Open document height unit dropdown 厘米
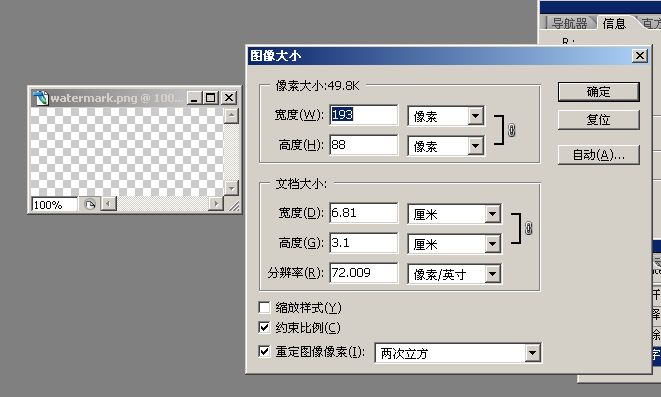The height and width of the screenshot is (397, 661). (x=454, y=244)
